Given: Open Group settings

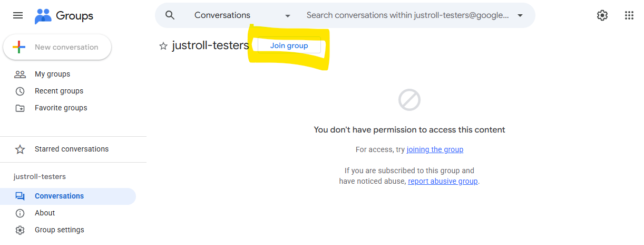Looking at the screenshot, I should point(60,230).
